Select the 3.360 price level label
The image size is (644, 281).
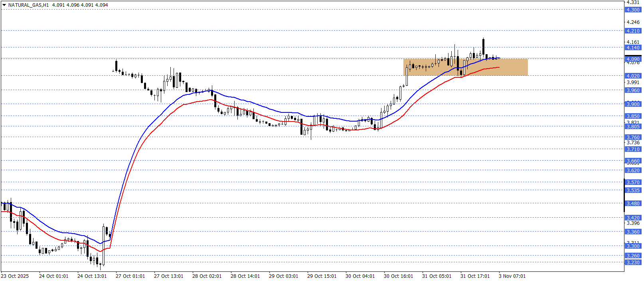(633, 232)
